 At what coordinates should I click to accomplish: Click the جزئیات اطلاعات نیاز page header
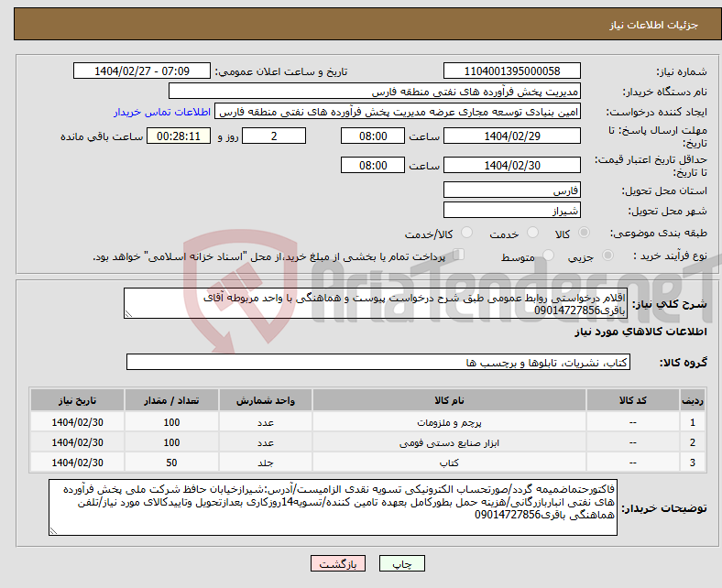654,25
